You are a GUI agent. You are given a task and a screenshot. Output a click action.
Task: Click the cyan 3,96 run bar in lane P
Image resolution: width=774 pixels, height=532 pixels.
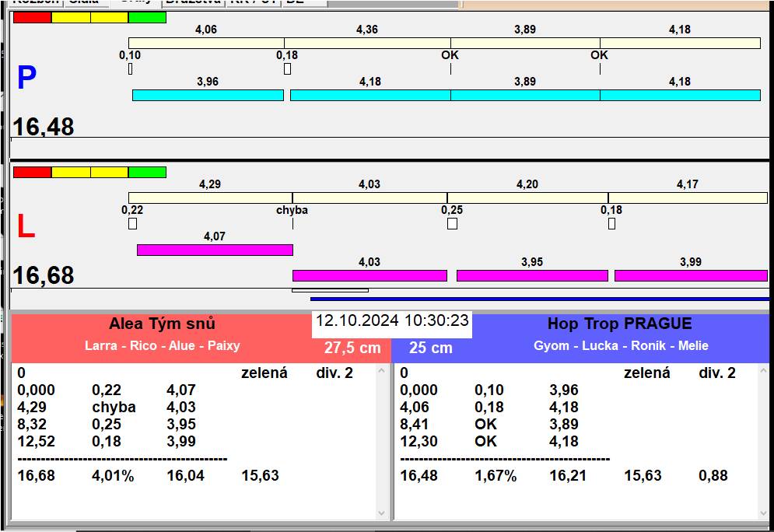tap(208, 95)
